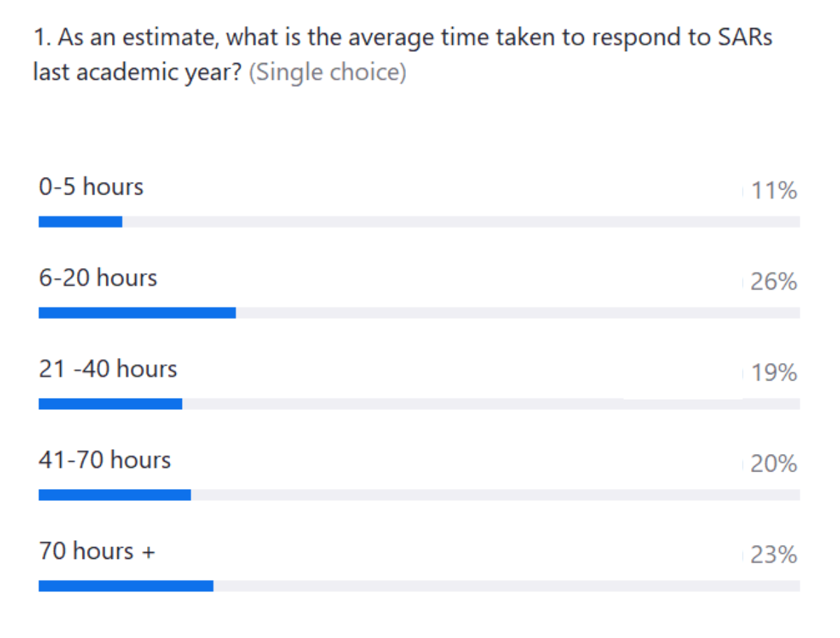Click the 26% result value
Image resolution: width=840 pixels, height=638 pixels.
(x=773, y=281)
